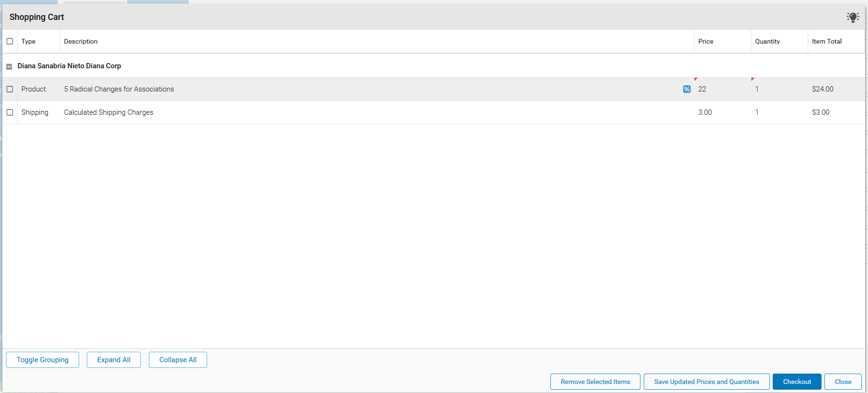Select the $3.00 item total cell
Screen dimensions: 868x393
(836, 112)
